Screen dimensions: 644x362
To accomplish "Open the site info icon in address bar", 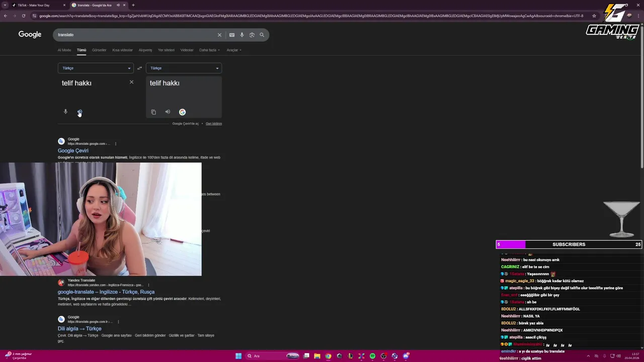I will [34, 16].
